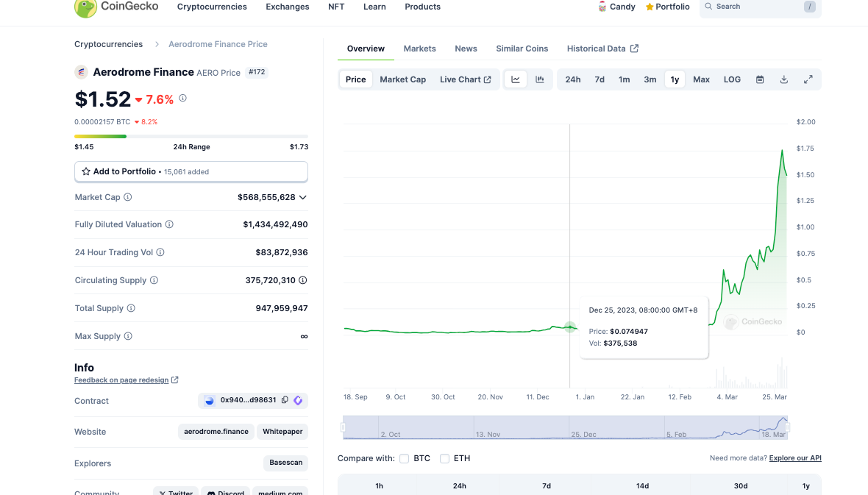Select the candlestick chart icon
The width and height of the screenshot is (868, 495).
coord(540,79)
